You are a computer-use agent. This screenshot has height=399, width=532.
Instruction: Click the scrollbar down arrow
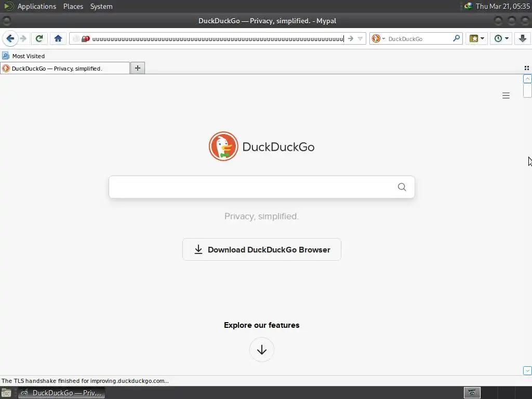(x=527, y=371)
